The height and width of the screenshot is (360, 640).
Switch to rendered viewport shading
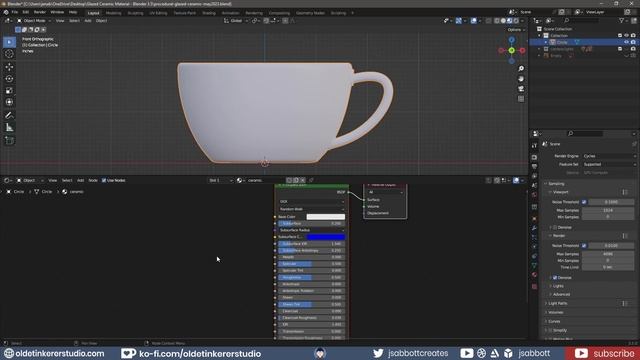(x=516, y=20)
